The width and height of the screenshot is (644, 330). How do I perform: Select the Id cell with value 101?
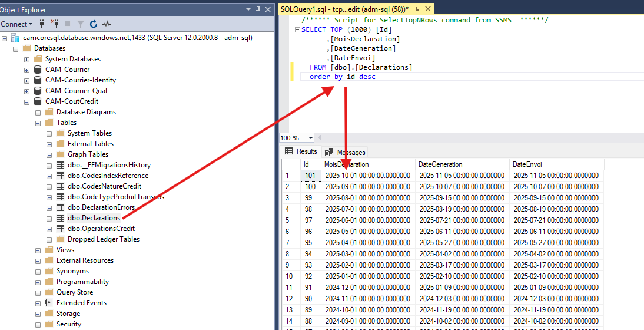[x=310, y=176]
